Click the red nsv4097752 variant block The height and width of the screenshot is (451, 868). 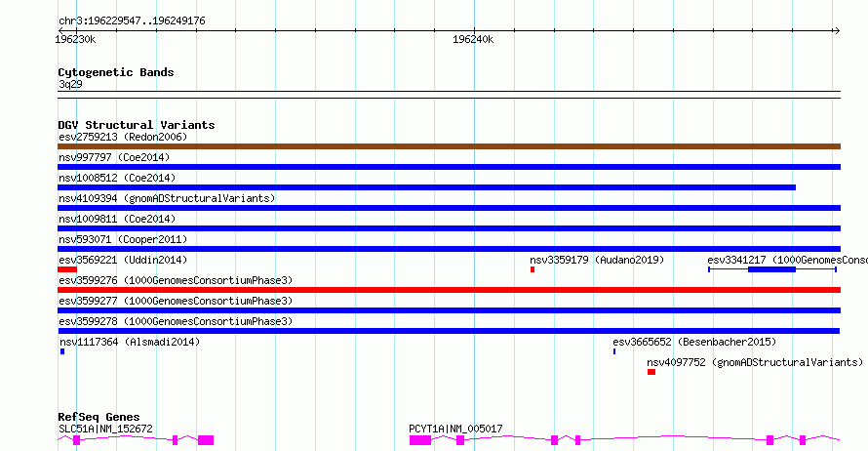point(651,372)
